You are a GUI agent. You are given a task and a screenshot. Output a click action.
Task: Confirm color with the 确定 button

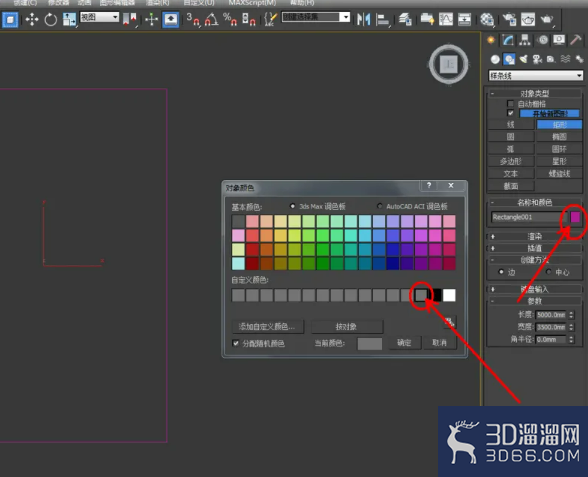pos(404,343)
